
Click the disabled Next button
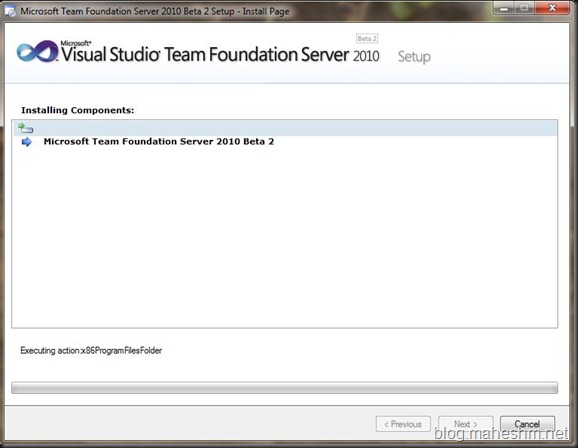[466, 424]
